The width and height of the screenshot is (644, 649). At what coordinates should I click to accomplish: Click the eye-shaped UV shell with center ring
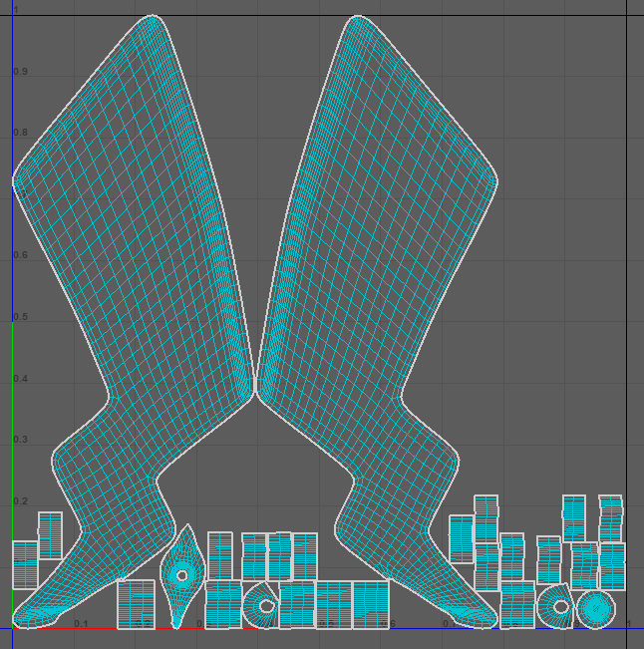181,575
